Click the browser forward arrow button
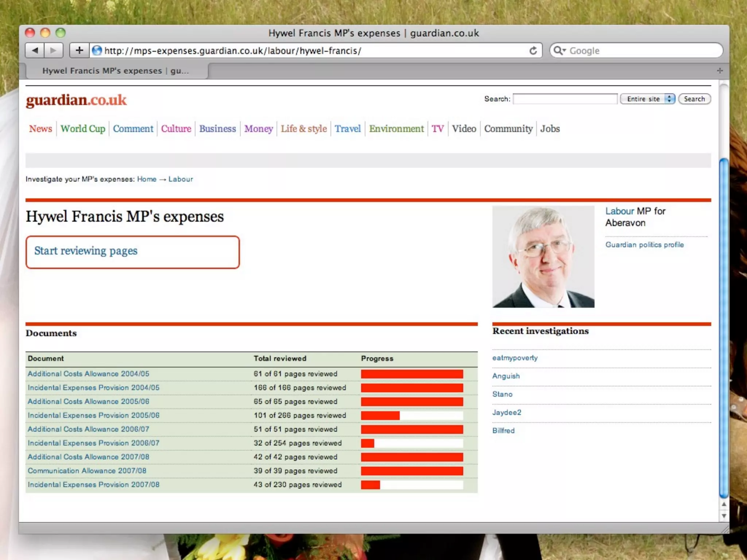 point(53,50)
